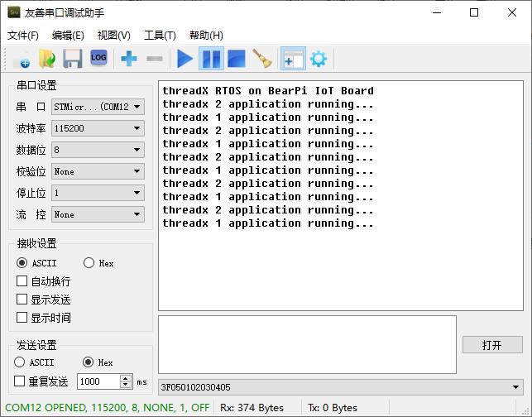The image size is (532, 417).
Task: Toggle the LOG recording icon
Action: [98, 59]
